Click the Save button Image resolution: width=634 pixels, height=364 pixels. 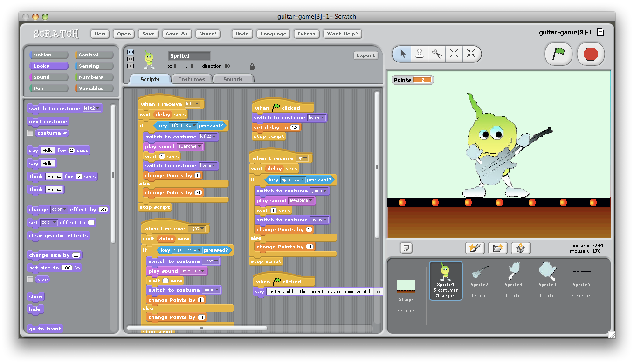pos(149,34)
